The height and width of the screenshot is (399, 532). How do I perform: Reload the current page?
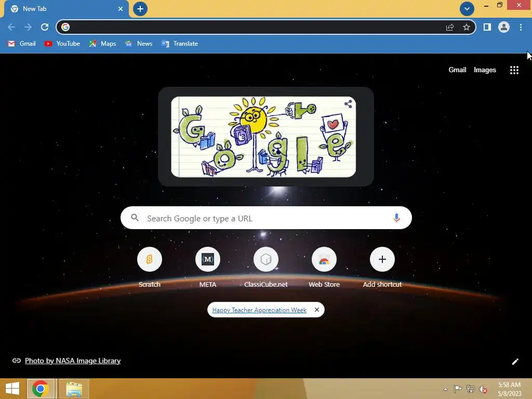click(45, 27)
